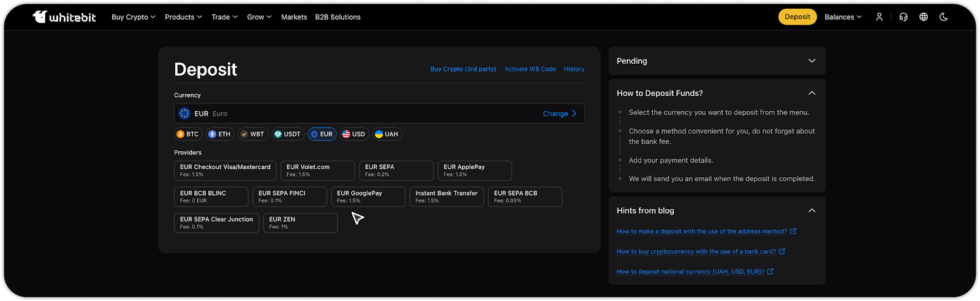Click the yellow Deposit button
This screenshot has width=980, height=301.
tap(797, 17)
